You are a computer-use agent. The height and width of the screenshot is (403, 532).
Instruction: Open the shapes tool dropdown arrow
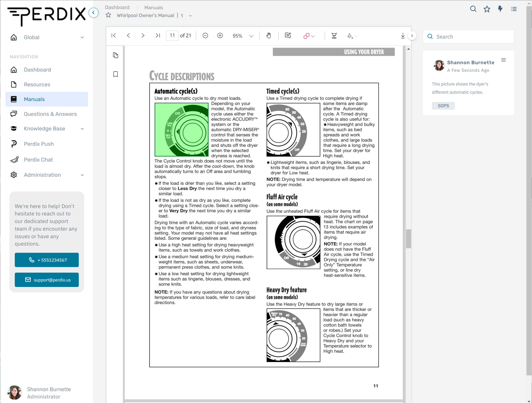(313, 36)
